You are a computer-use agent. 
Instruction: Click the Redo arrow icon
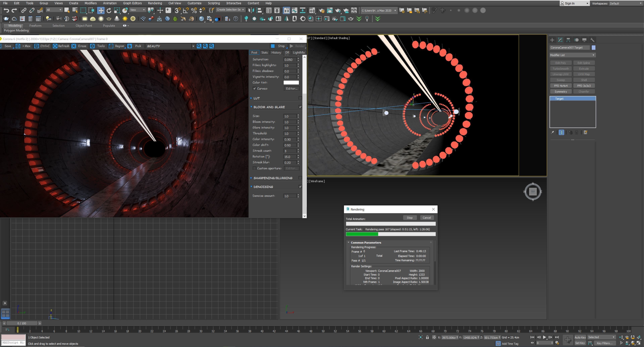(x=14, y=10)
